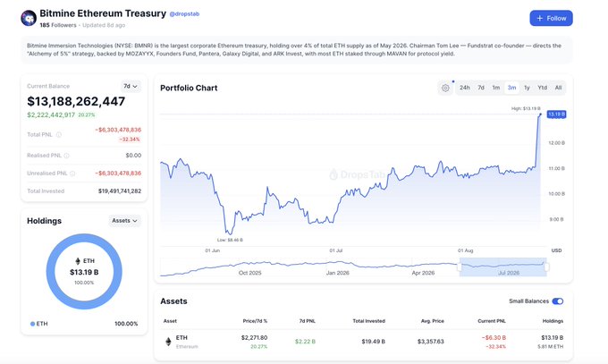Click the $2.22 B 7d PNL cell
Viewport: 608px width, 364px height.
click(x=305, y=342)
